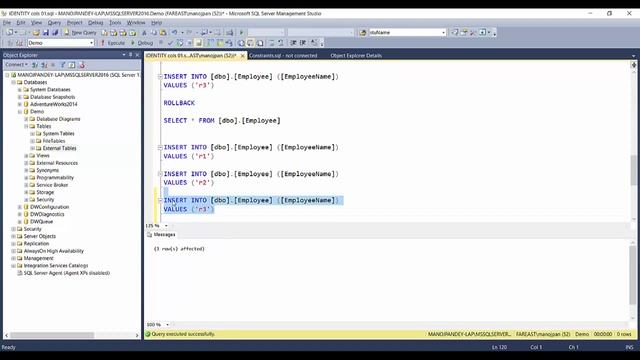Click the Decrease Indent icon
Screen dimensions: 640x360
point(293,43)
